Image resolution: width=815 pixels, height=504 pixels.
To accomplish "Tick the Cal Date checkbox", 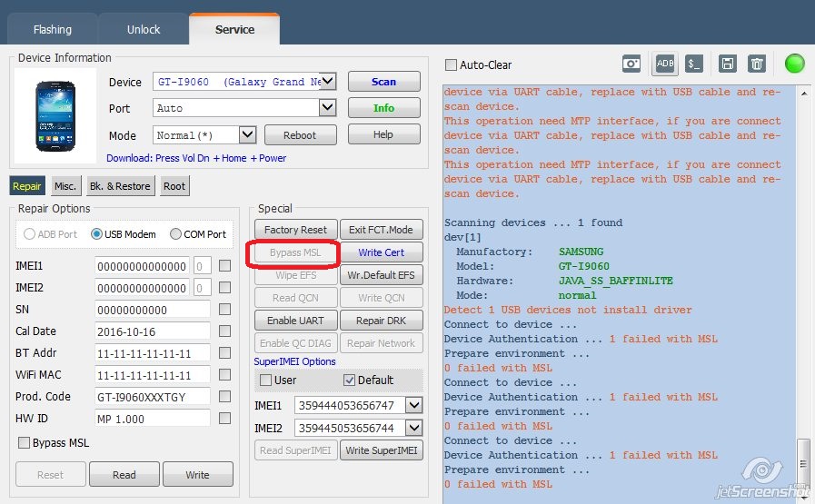I will click(224, 331).
